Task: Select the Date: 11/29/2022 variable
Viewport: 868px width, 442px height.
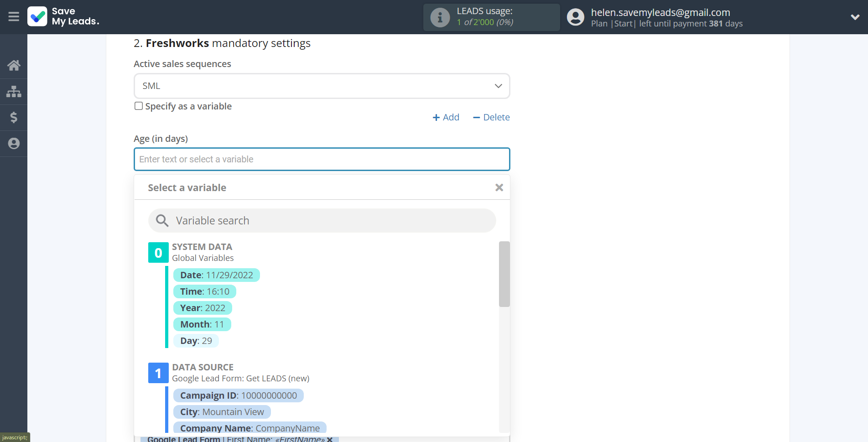Action: click(216, 275)
